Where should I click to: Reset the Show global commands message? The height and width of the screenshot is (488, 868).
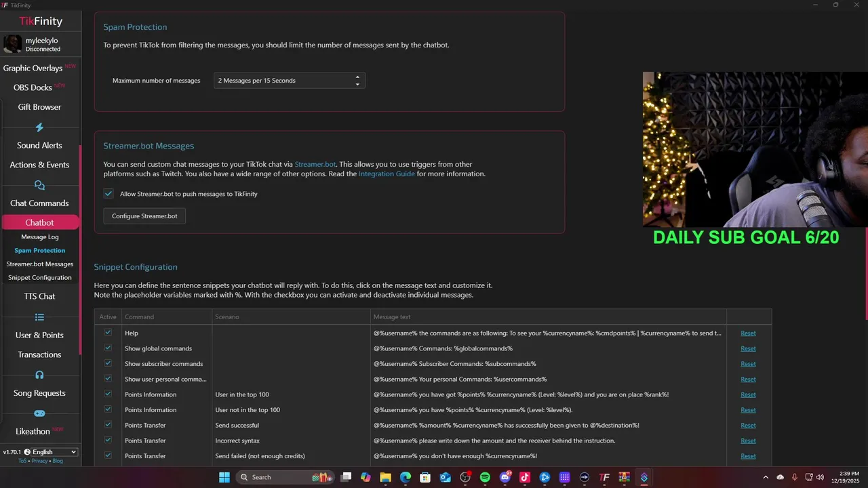748,349
